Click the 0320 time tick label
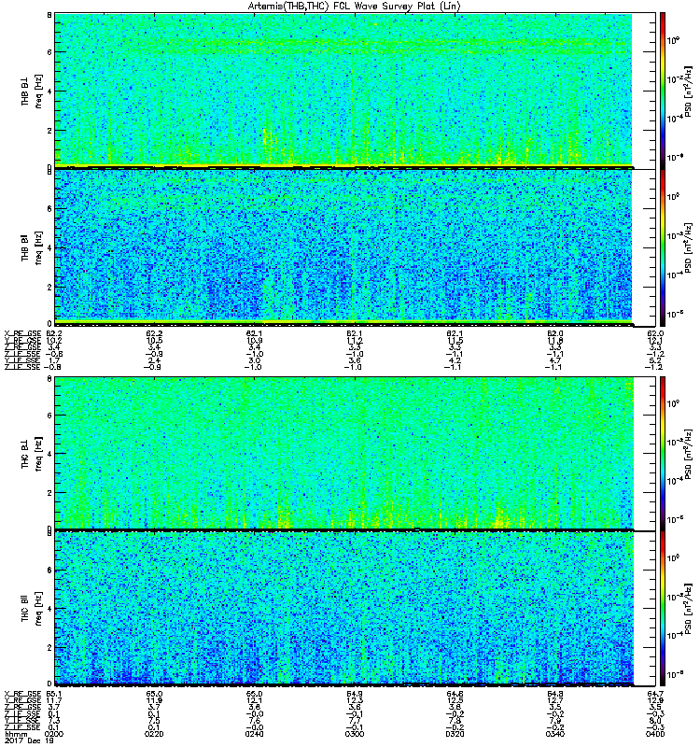The width and height of the screenshot is (700, 747). coord(455,734)
